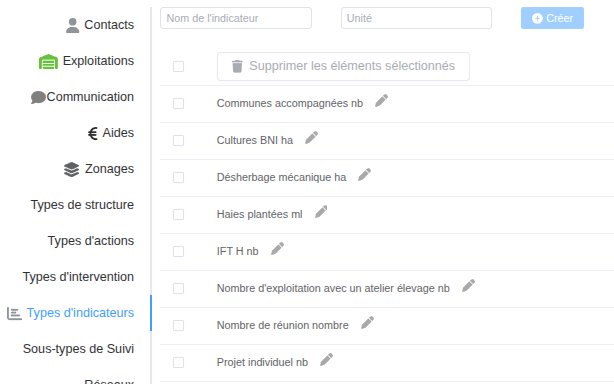Screen dimensions: 614x384
Task: Click the Haies plantées ml text
Action: point(260,215)
